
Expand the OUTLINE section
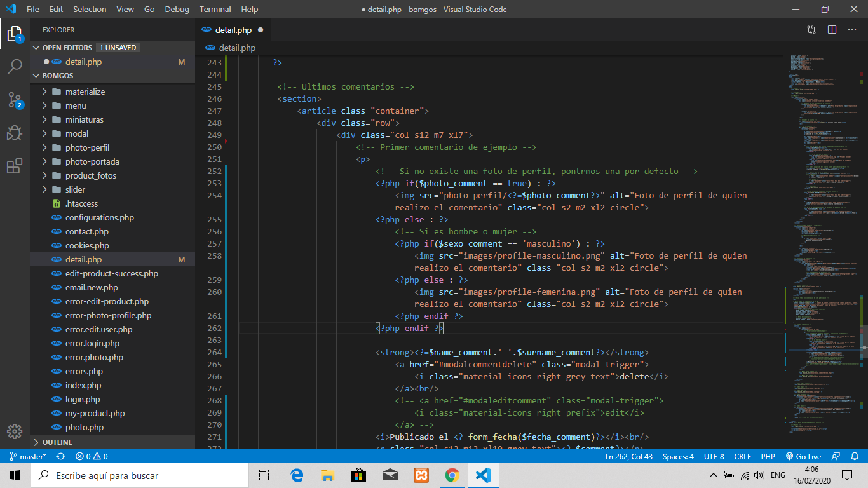point(57,442)
